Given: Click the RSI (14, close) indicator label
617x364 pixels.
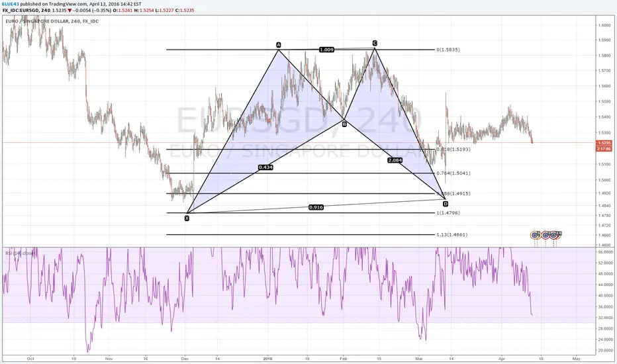Looking at the screenshot, I should point(19,253).
